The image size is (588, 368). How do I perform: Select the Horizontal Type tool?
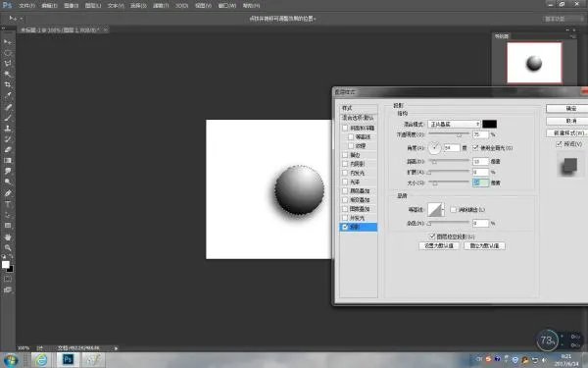(8, 204)
